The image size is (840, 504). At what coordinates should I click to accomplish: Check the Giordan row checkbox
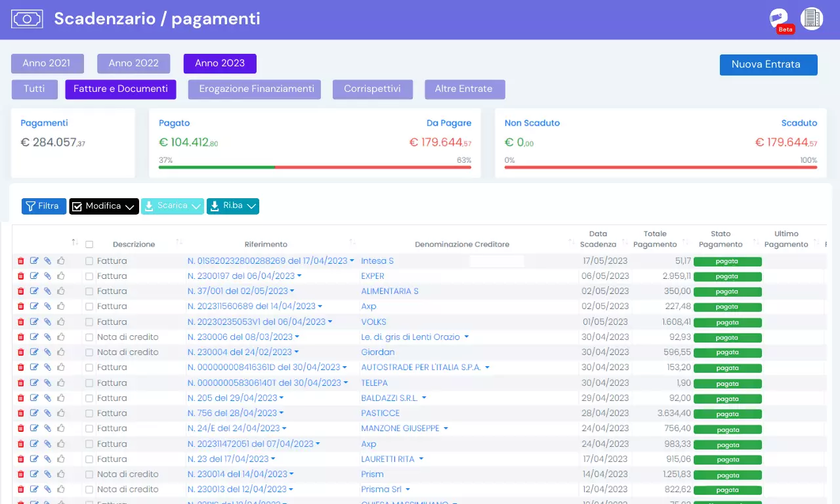tap(89, 352)
